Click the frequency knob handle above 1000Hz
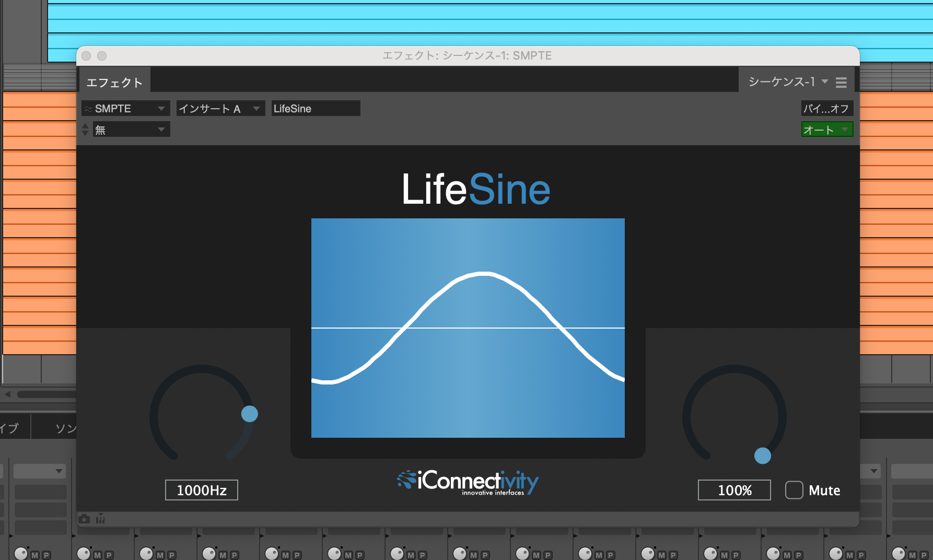Viewport: 933px width, 560px height. coord(250,414)
